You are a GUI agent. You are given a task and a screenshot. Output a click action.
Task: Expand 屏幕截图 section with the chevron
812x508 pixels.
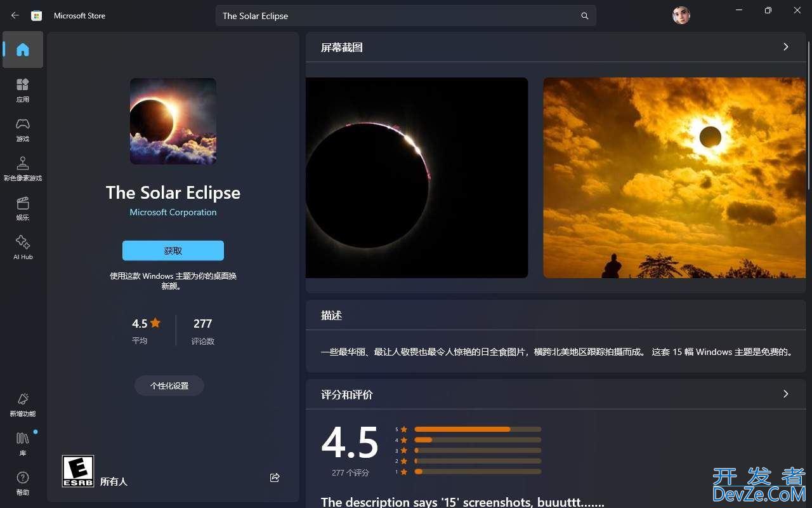(x=786, y=47)
